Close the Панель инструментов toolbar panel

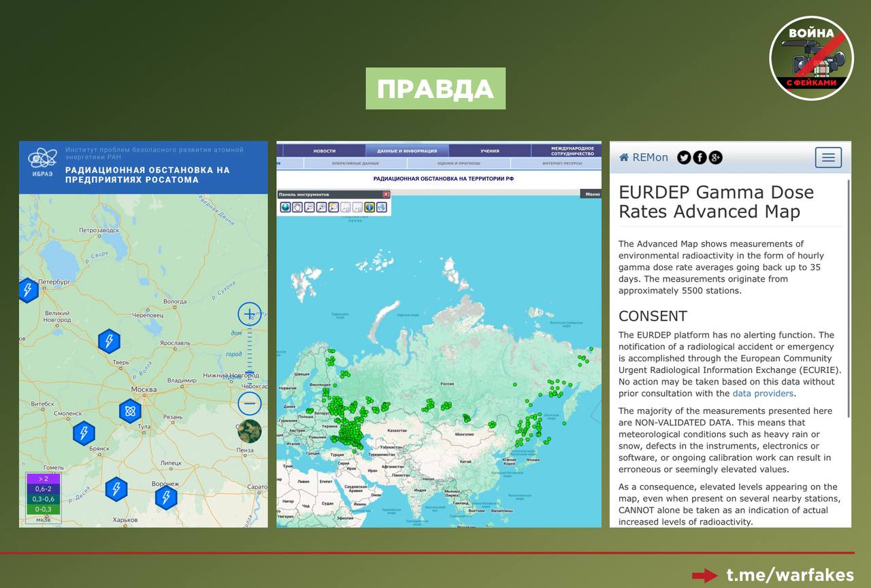[x=386, y=195]
